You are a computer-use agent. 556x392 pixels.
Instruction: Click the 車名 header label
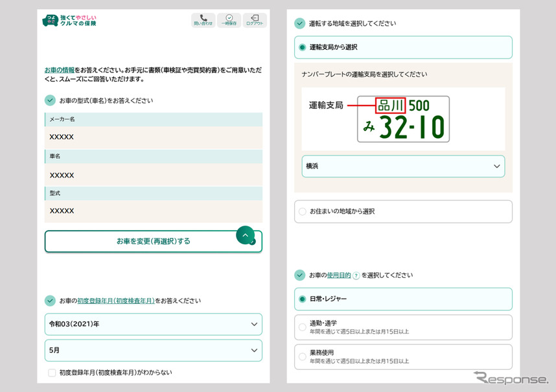coord(54,156)
